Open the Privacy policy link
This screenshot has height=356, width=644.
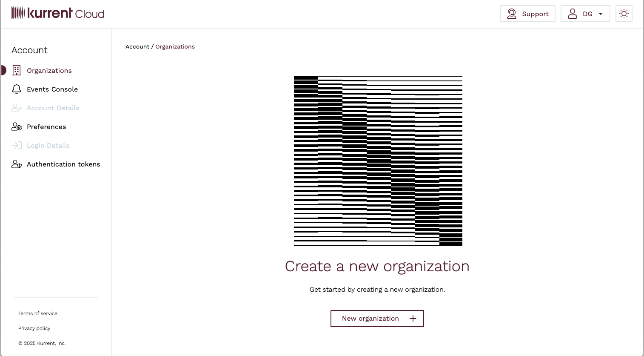tap(34, 328)
